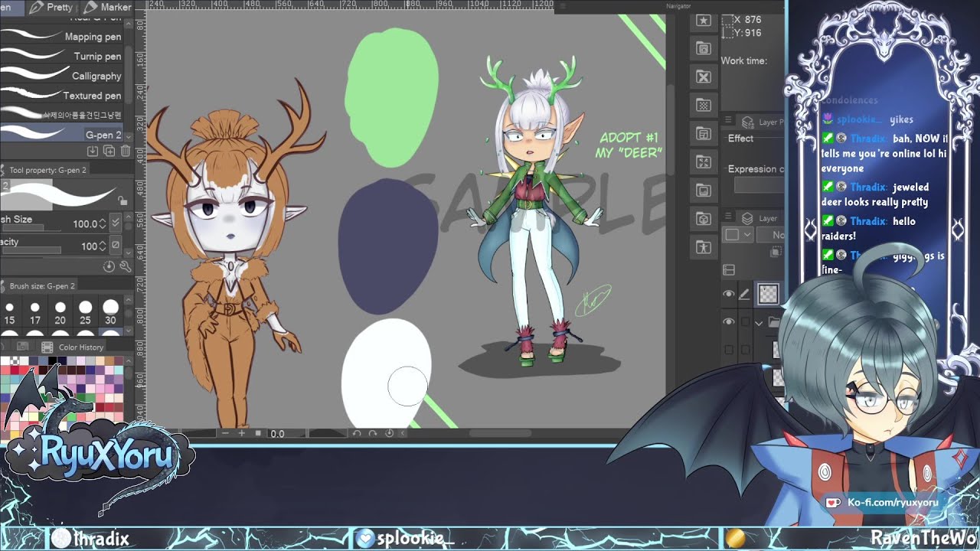Click the duplicate sub tool icon
Image resolution: width=980 pixels, height=551 pixels.
109,152
